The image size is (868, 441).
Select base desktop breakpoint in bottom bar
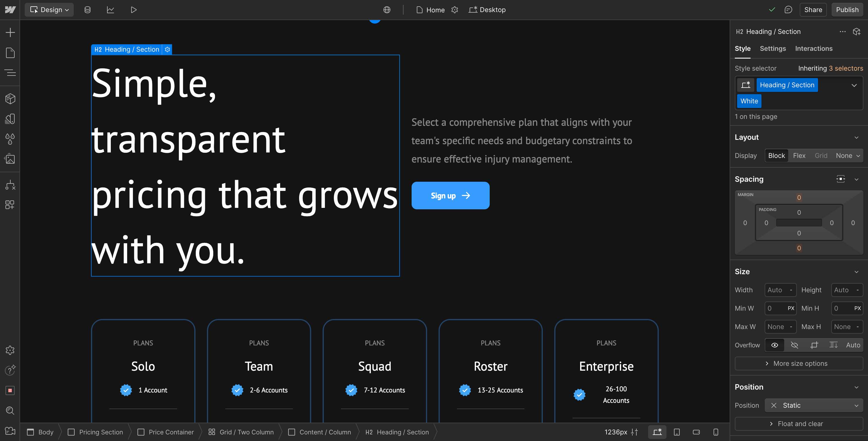[x=657, y=432]
